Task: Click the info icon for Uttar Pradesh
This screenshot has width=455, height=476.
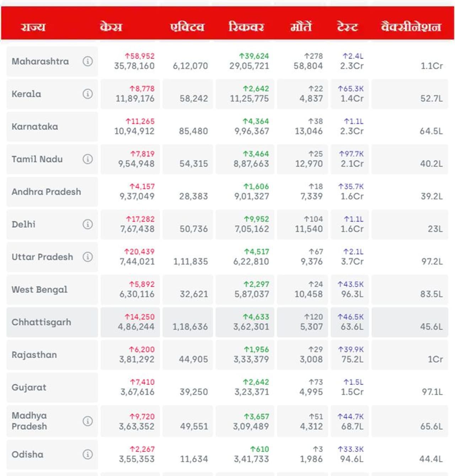Action: coord(87,257)
